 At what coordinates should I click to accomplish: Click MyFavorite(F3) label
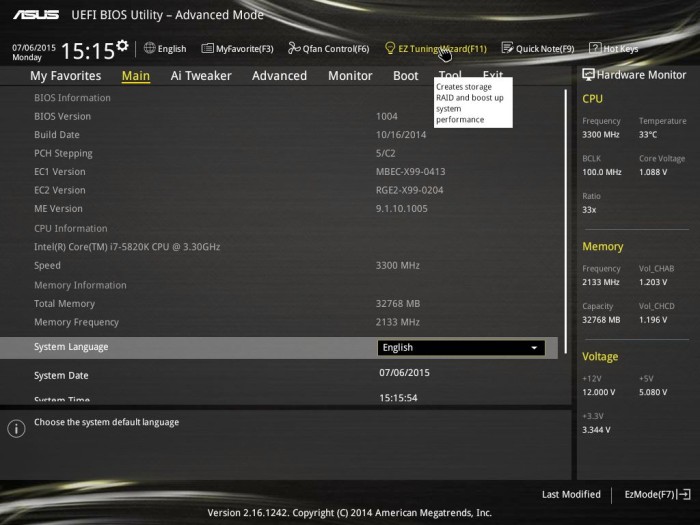click(x=245, y=49)
